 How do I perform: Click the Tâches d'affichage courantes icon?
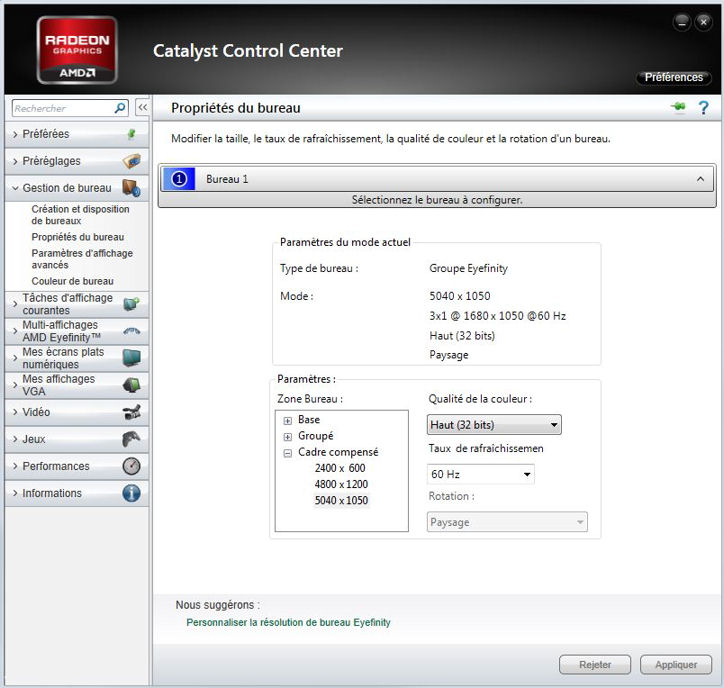click(x=132, y=304)
